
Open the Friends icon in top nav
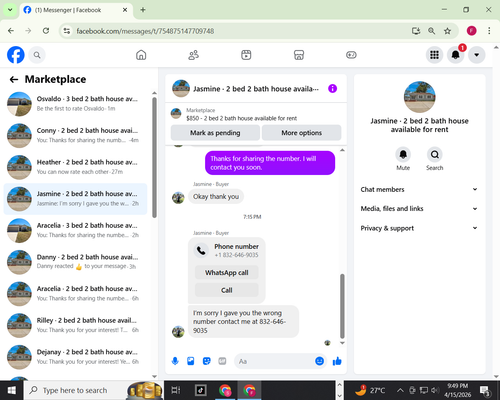tap(194, 55)
